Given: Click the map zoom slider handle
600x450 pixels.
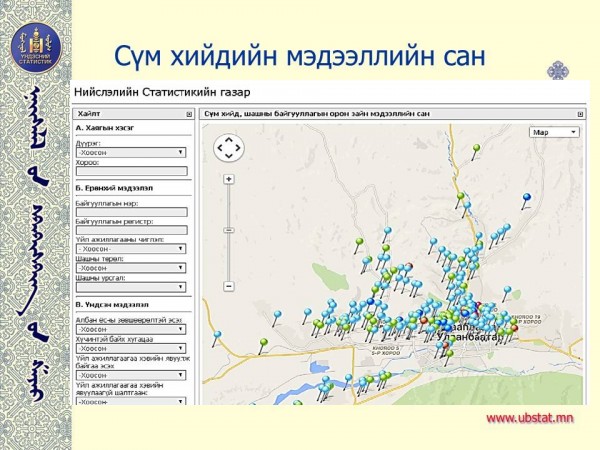Looking at the screenshot, I should [229, 230].
